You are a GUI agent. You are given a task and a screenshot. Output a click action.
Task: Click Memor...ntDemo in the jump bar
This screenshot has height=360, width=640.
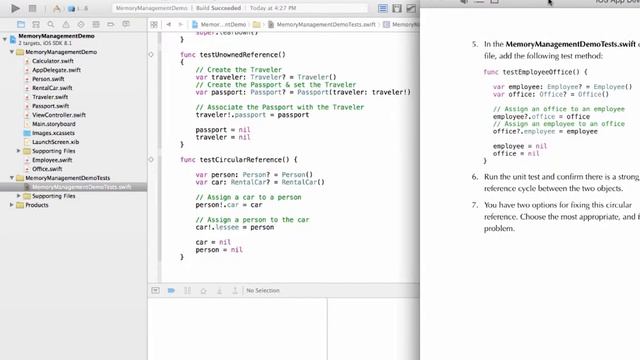pyautogui.click(x=220, y=25)
